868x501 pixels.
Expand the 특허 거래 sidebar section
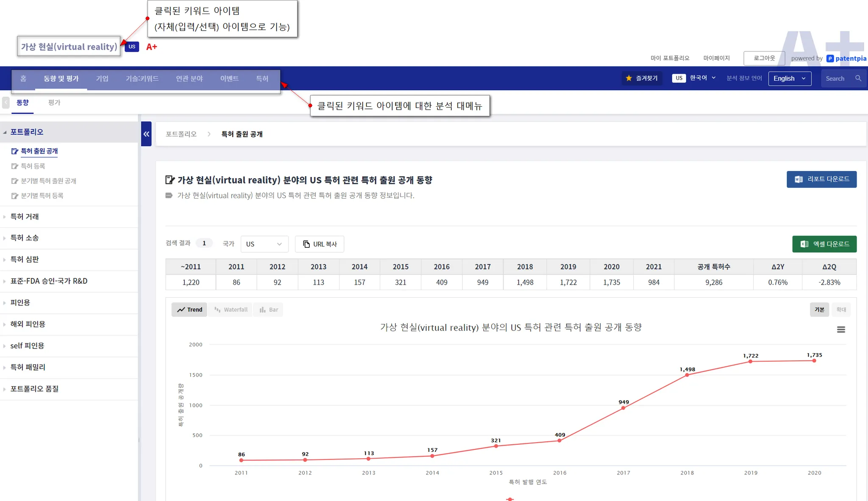click(x=25, y=217)
